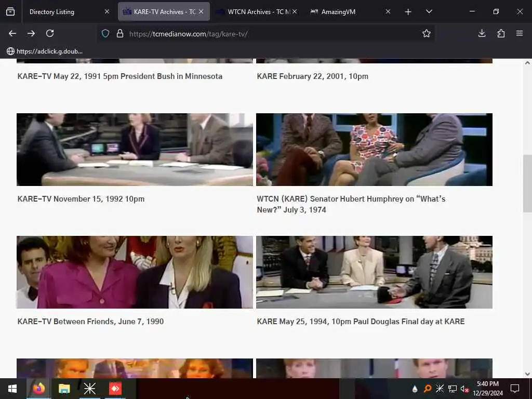The image size is (532, 399).
Task: Open clock and date 5:40 PM flyout
Action: (487, 389)
